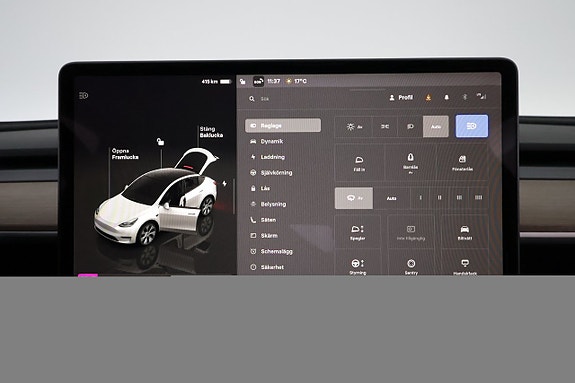Click the search magnifier icon
Viewport: 575px width, 383px height.
[252, 99]
